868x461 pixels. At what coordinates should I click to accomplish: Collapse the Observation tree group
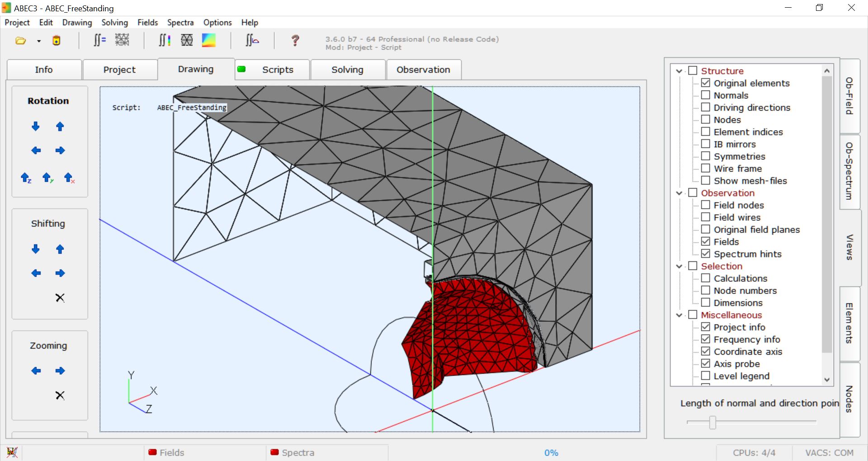click(x=679, y=193)
